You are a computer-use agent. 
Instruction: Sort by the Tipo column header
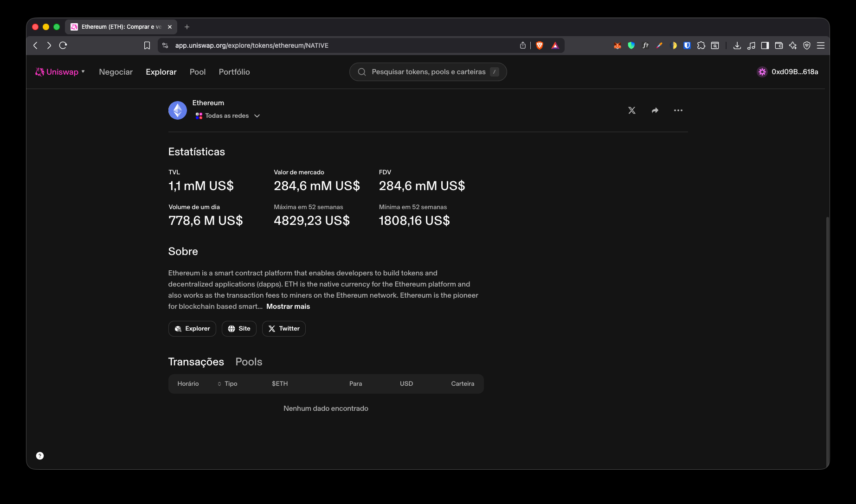pos(227,384)
